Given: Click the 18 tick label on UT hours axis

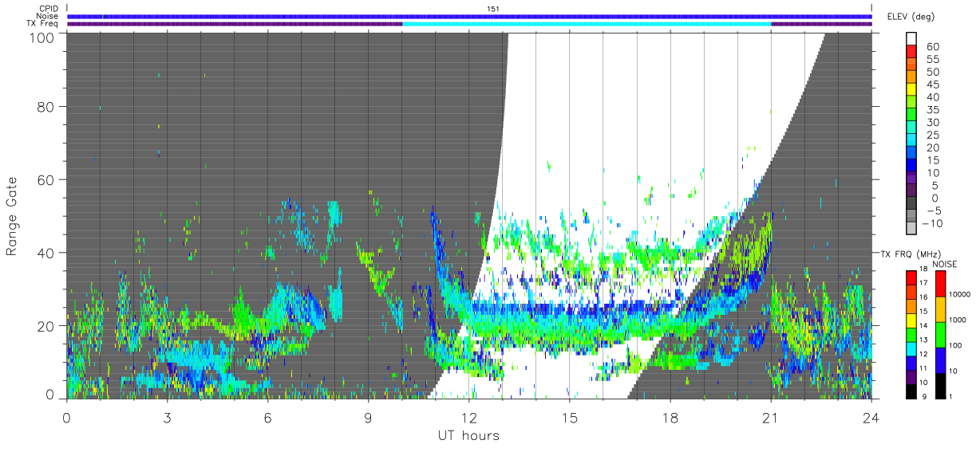Looking at the screenshot, I should coord(670,418).
